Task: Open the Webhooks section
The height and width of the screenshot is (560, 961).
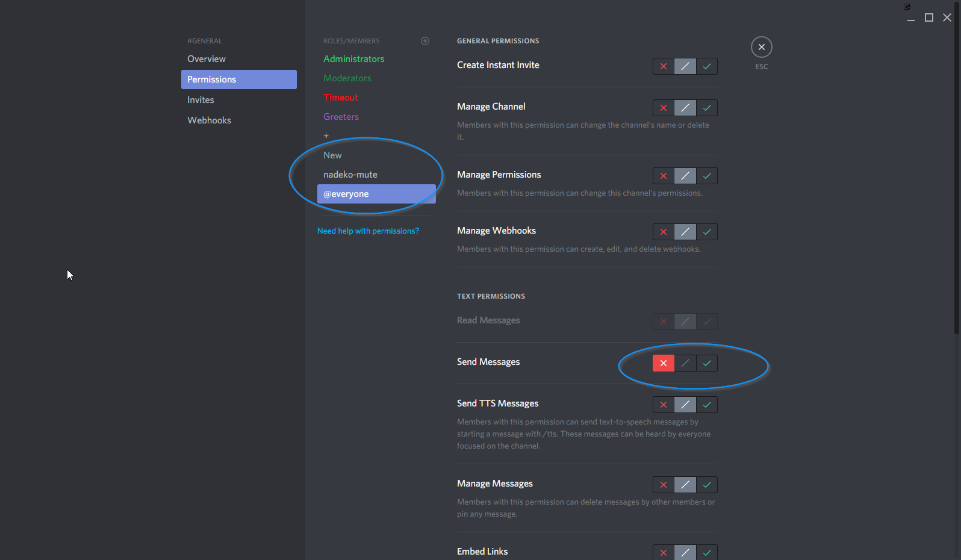Action: [209, 120]
